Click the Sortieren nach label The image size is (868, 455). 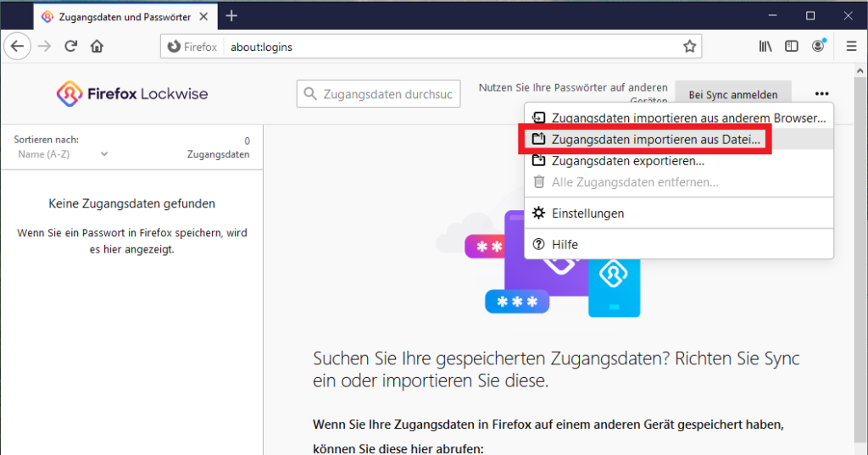47,140
